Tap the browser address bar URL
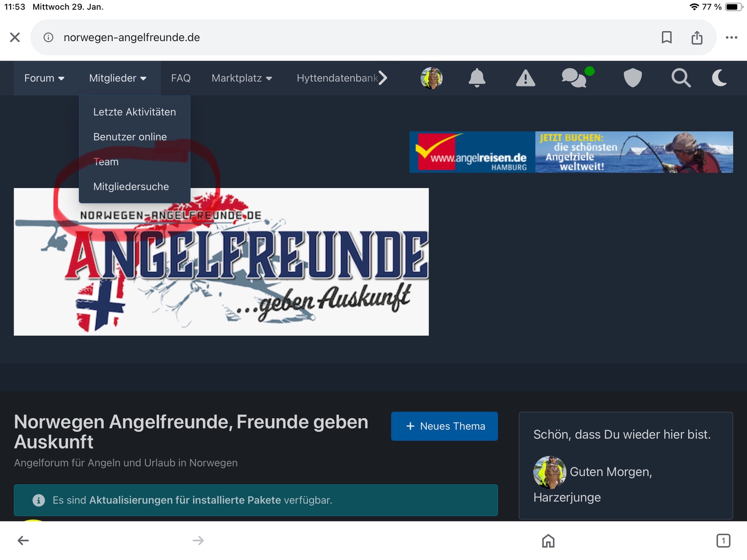The width and height of the screenshot is (747, 560). [x=132, y=37]
